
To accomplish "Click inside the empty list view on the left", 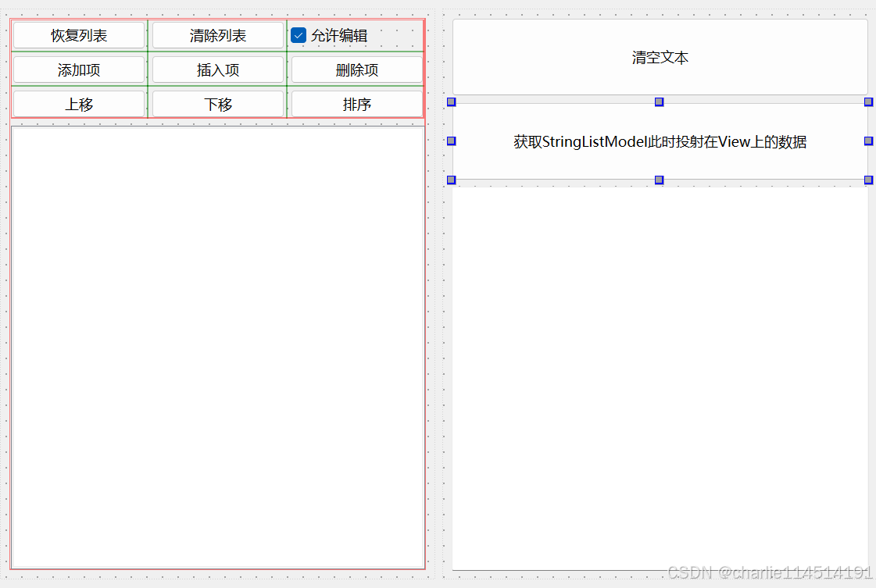I will [218, 347].
